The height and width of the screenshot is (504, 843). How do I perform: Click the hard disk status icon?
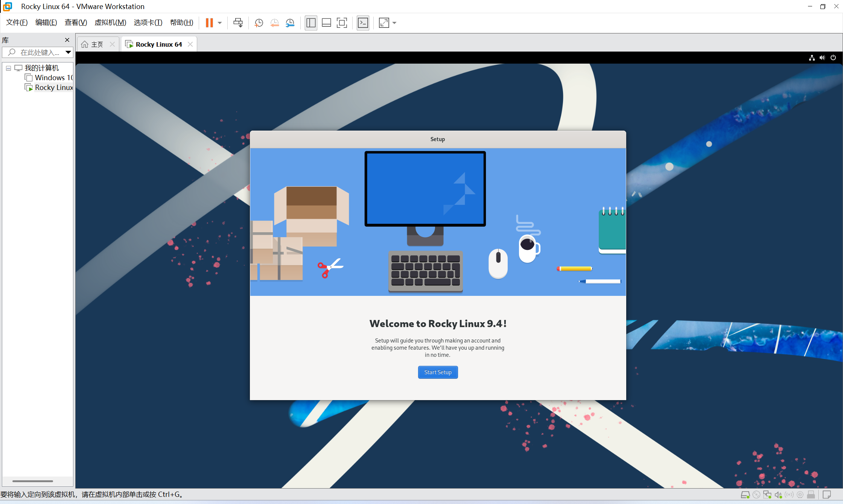745,495
